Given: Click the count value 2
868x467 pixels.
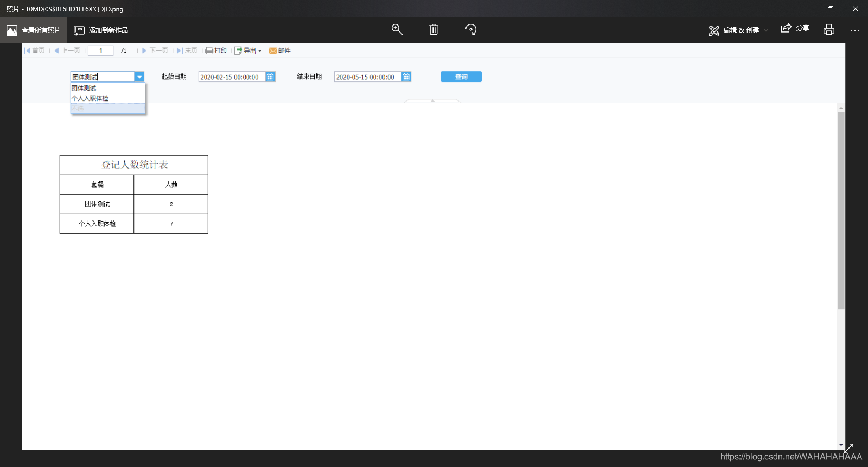Looking at the screenshot, I should (x=171, y=204).
